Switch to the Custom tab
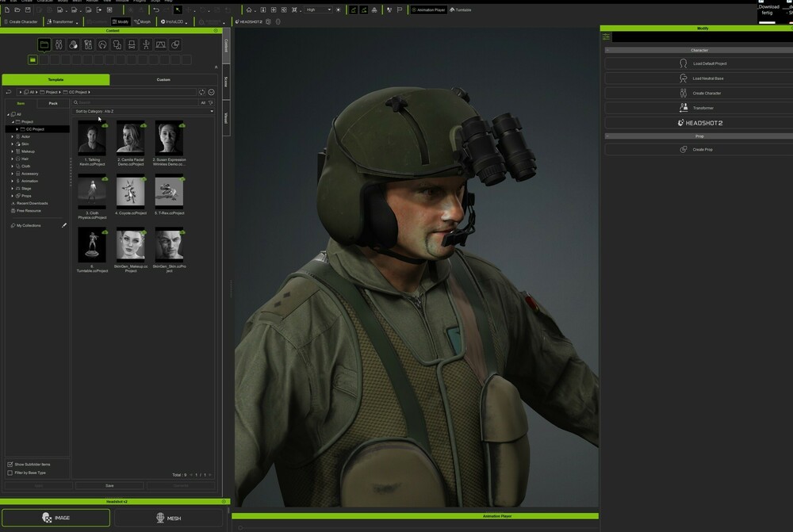The height and width of the screenshot is (532, 793). pyautogui.click(x=163, y=79)
